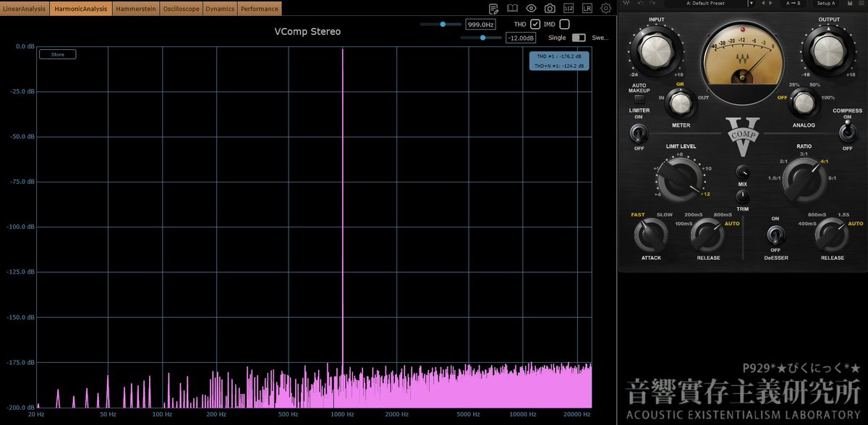Open the notes/report icon in the analyzer toolbar
Screen dimensions: 868x425
coord(494,9)
